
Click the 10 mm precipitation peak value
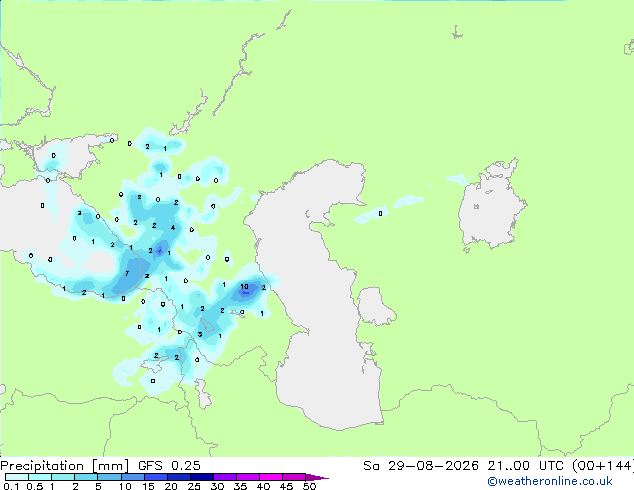click(244, 287)
